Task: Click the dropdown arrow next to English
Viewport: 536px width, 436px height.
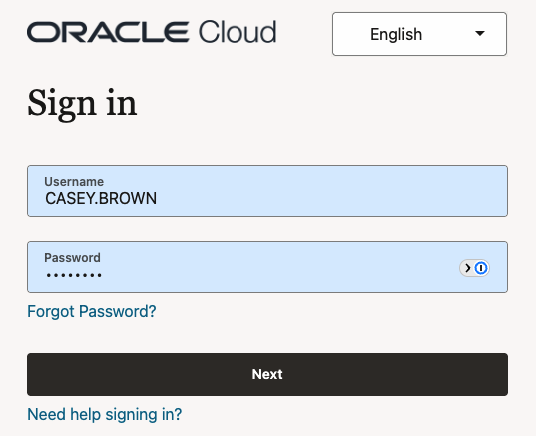Action: 480,34
